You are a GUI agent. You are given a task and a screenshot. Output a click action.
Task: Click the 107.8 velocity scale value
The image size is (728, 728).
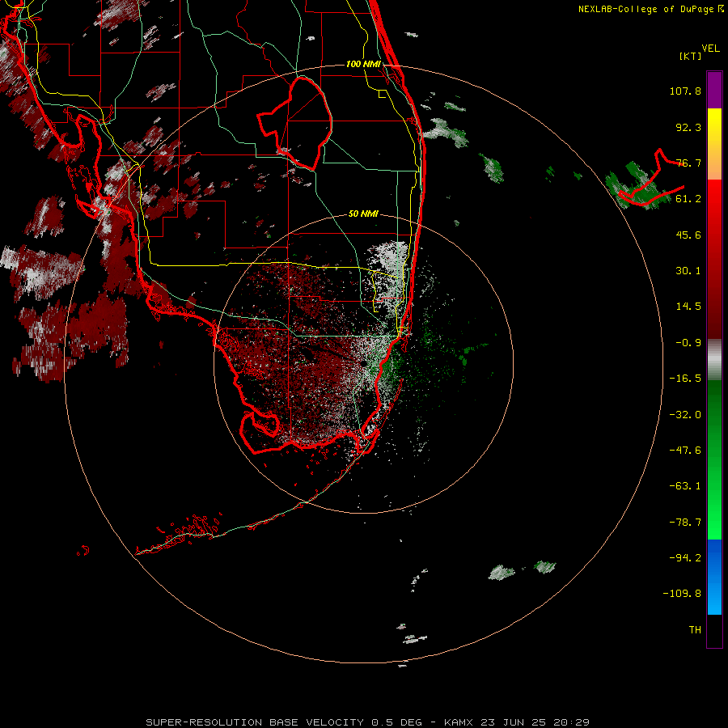(x=685, y=91)
